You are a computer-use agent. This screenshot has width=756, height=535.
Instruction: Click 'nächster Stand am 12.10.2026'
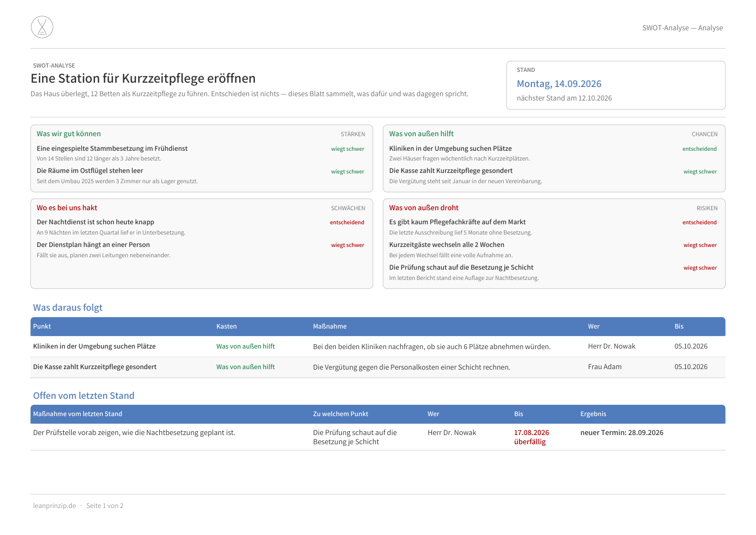564,98
